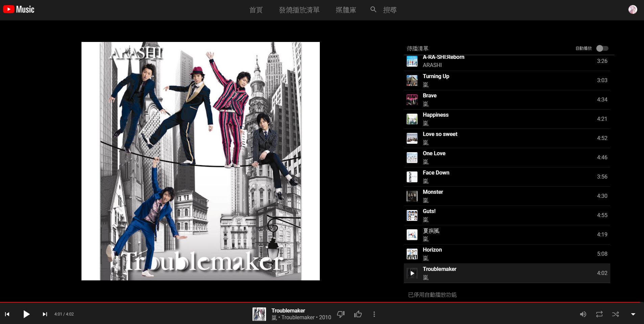Dislike the current song Troublemaker
Viewport: 644px width, 324px height.
[341, 314]
